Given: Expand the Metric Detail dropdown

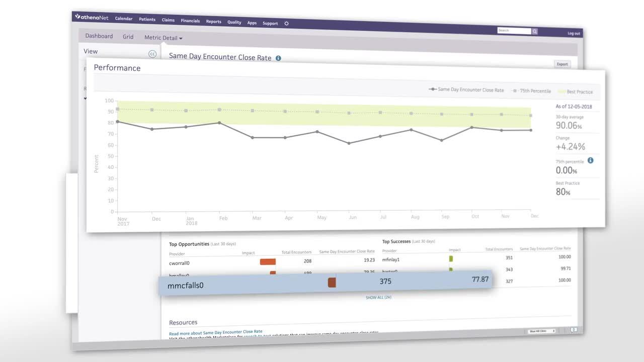Looking at the screenshot, I should (x=164, y=38).
